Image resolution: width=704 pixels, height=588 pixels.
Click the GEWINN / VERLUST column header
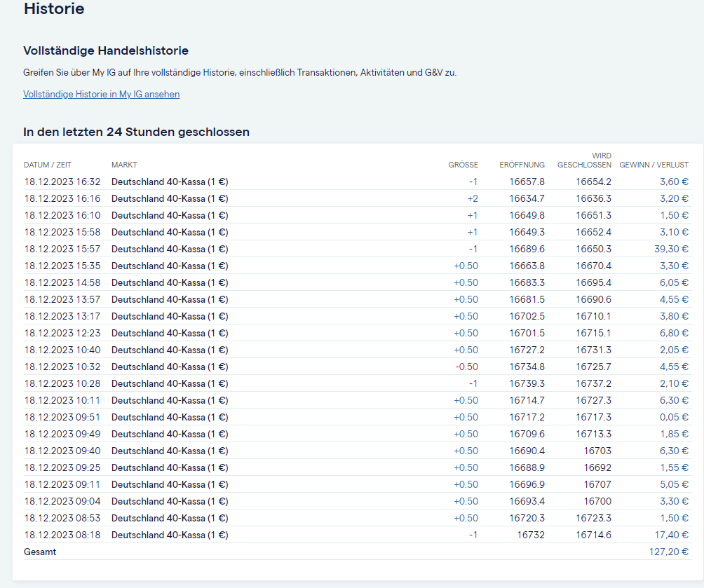[x=654, y=165]
